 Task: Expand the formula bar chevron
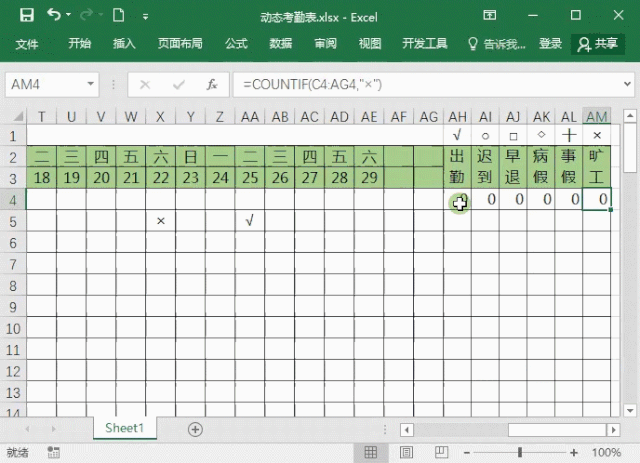(627, 84)
